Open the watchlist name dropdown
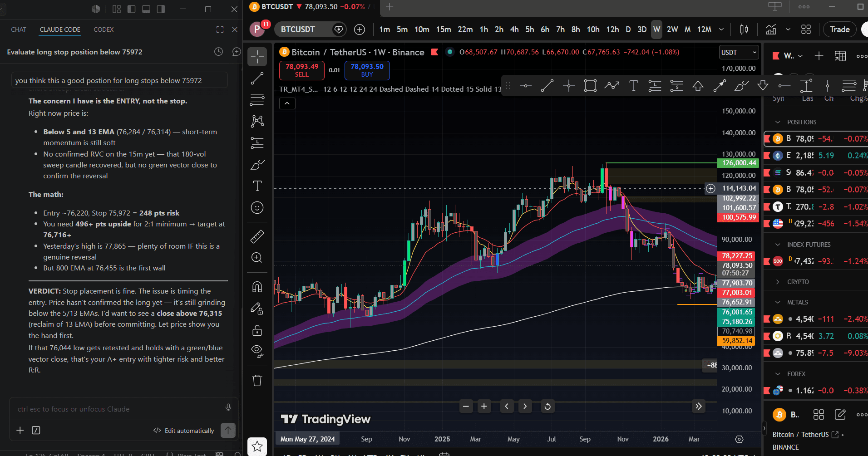Screen dimensions: 868x456 pyautogui.click(x=793, y=56)
